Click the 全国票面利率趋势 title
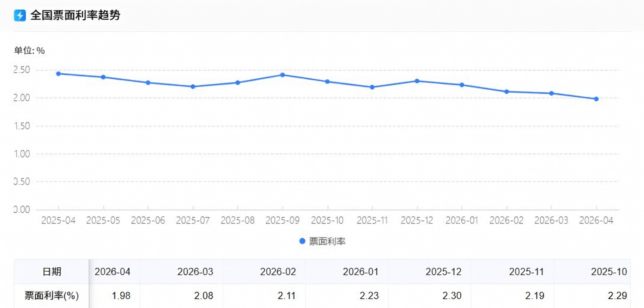Screen dimensions: 644x308 76,15
